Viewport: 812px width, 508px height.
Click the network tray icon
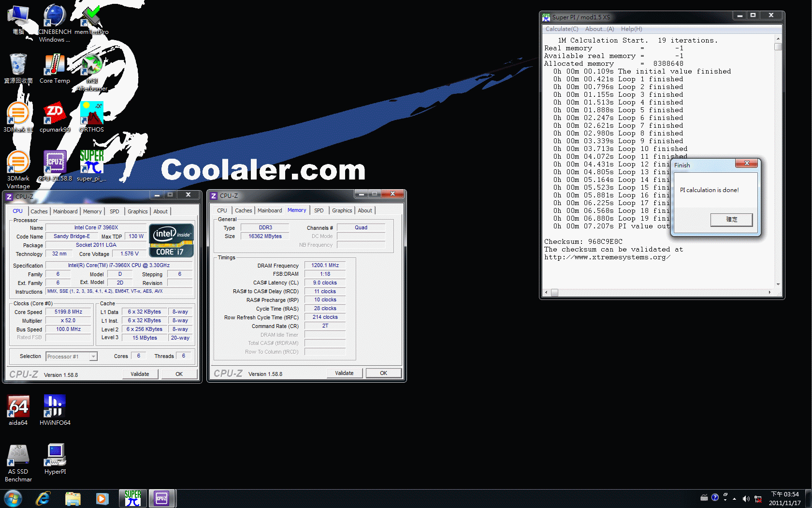click(758, 499)
